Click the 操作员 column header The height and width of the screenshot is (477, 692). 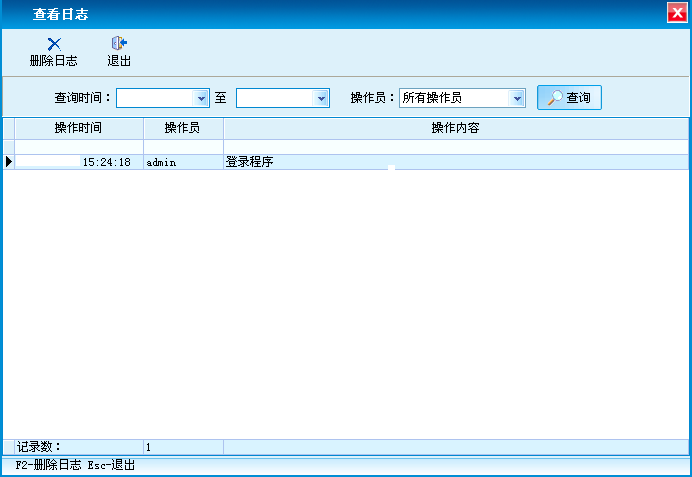click(x=182, y=128)
